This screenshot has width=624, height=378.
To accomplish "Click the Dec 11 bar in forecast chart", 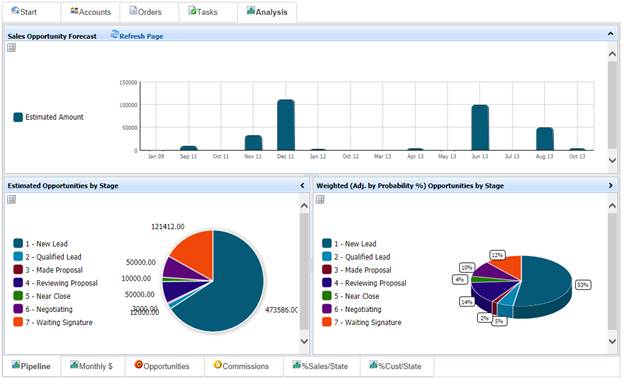I will click(x=286, y=125).
